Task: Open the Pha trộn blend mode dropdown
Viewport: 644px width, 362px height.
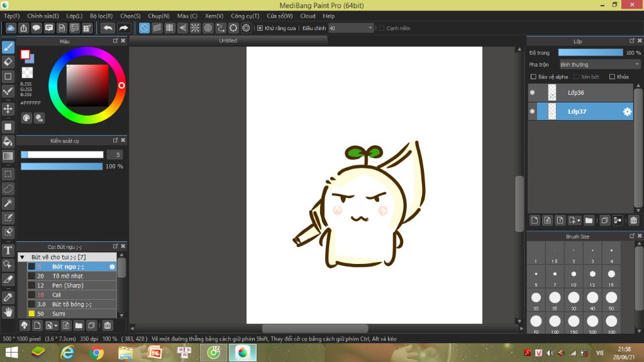Action: (599, 65)
